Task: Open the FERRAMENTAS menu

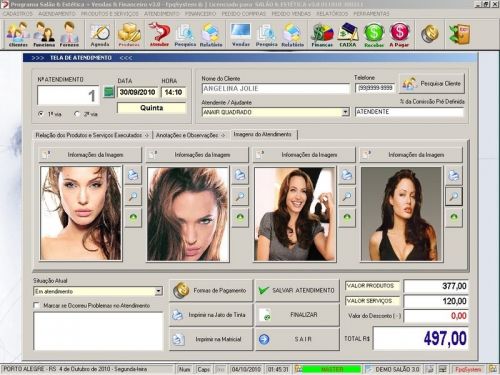Action: coord(371,14)
